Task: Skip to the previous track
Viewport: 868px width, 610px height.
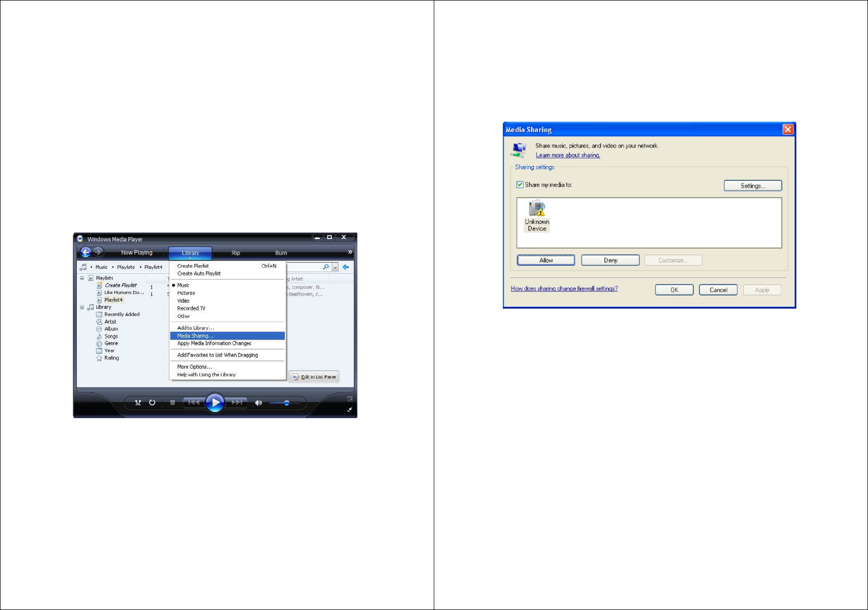Action: tap(194, 403)
